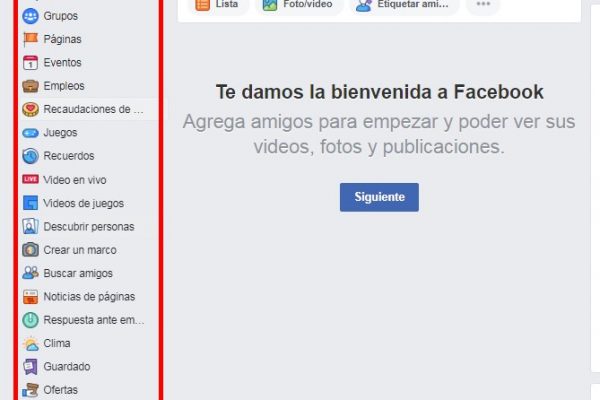Click the briefcase Empleos icon

(30, 86)
